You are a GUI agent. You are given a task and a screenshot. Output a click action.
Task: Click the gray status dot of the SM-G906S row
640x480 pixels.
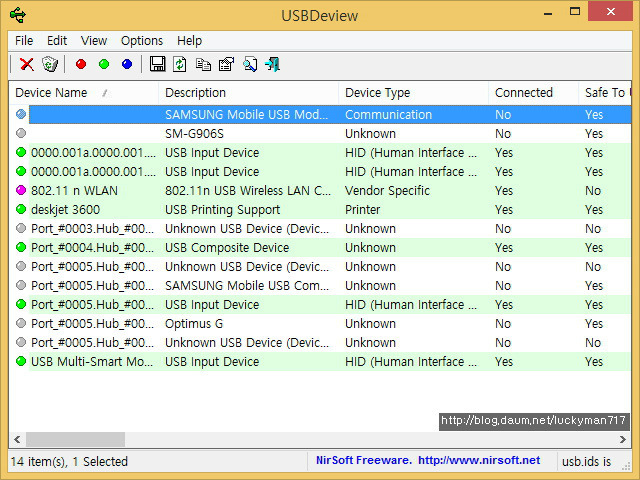tap(21, 133)
